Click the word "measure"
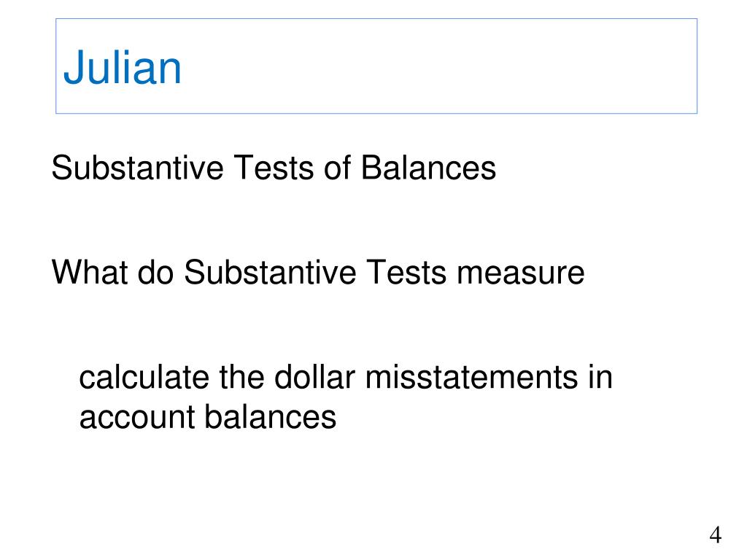 tap(520, 273)
